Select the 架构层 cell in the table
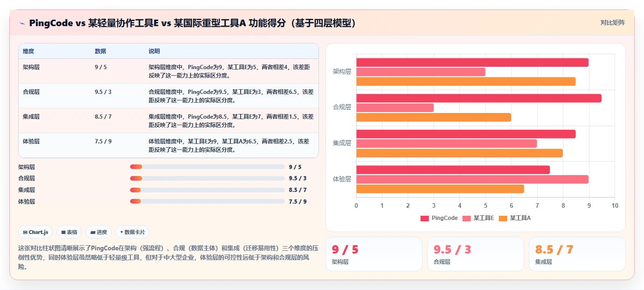This screenshot has height=290, width=644. click(x=31, y=67)
